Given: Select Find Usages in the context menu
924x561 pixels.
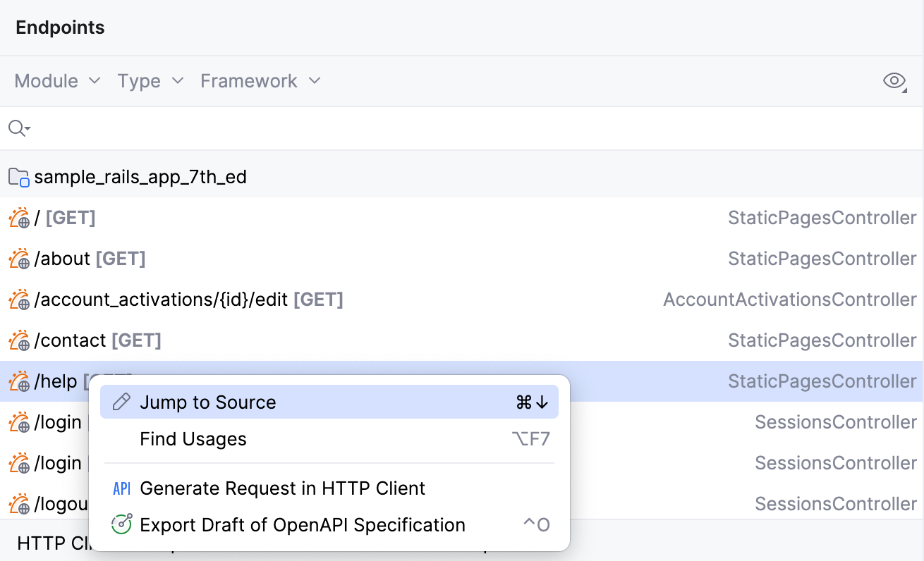Looking at the screenshot, I should pyautogui.click(x=193, y=438).
